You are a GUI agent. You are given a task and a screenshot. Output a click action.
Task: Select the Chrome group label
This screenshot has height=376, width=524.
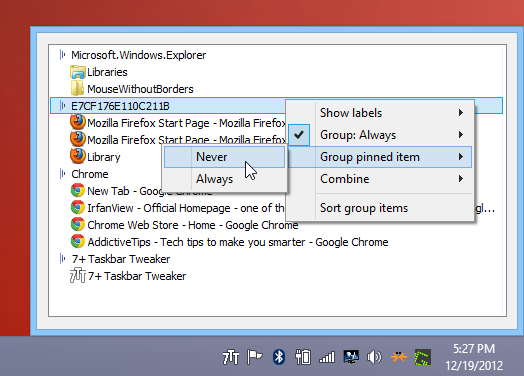pyautogui.click(x=90, y=174)
